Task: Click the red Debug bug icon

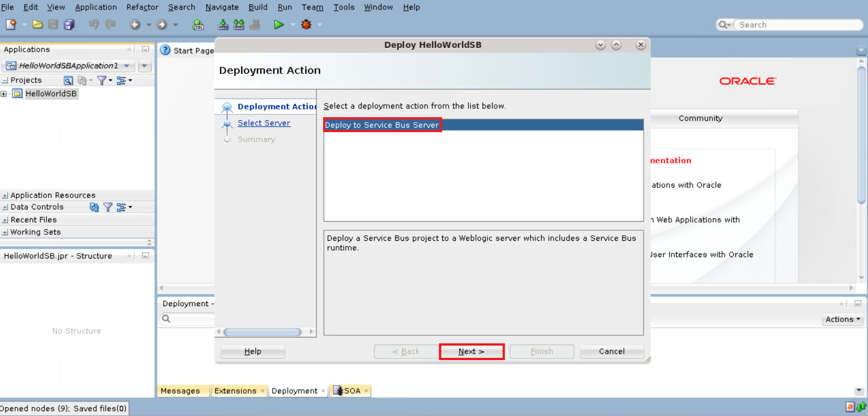Action: 306,25
